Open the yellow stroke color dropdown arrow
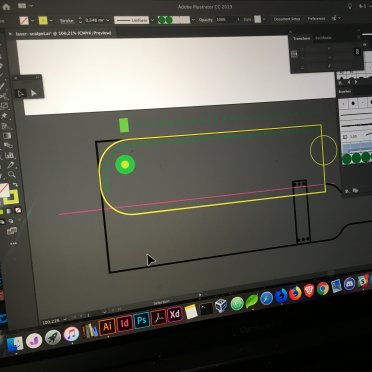Screen dimensions: 372x372 (x=51, y=21)
